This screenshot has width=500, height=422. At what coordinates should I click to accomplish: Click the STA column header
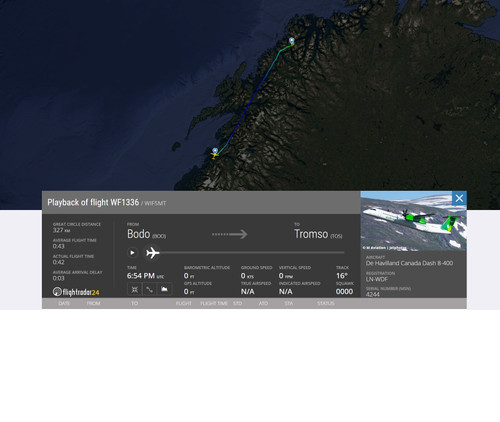click(289, 303)
